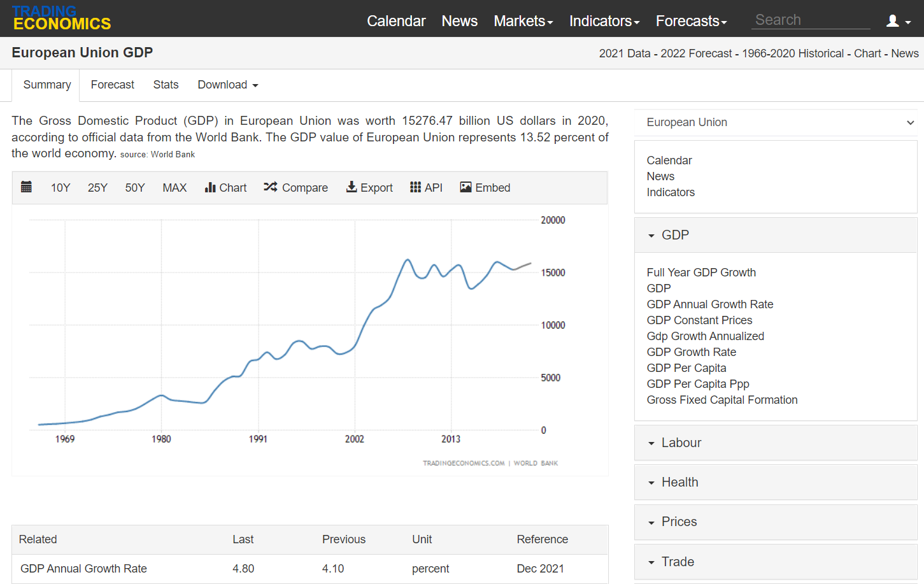Switch to the Stats tab
The height and width of the screenshot is (584, 924).
click(x=166, y=85)
